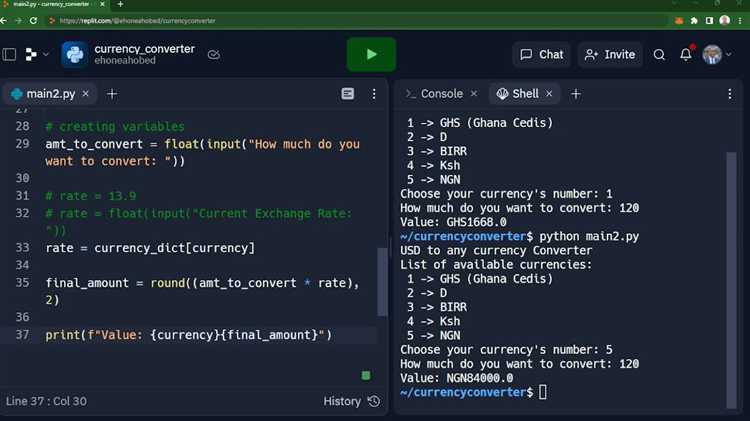
Task: Add new tab in editor pane
Action: click(x=112, y=94)
